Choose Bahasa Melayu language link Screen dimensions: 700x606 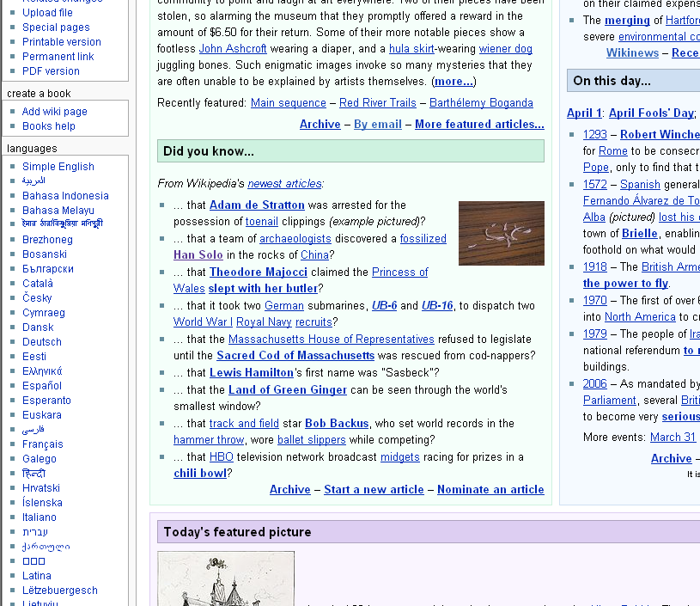58,210
